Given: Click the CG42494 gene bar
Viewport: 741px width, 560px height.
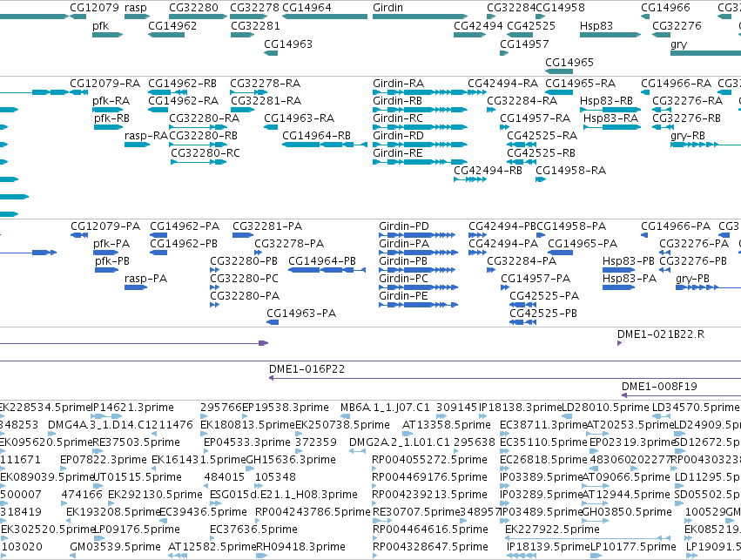Looking at the screenshot, I should pyautogui.click(x=469, y=35).
